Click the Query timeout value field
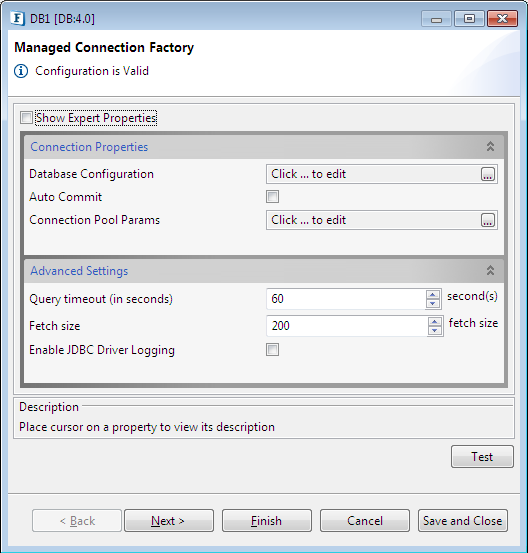This screenshot has width=528, height=553. tap(346, 299)
